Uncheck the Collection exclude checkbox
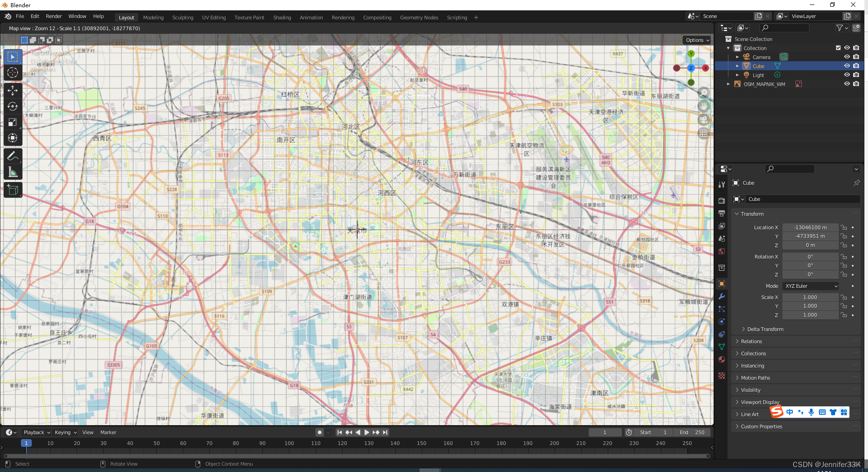 838,48
